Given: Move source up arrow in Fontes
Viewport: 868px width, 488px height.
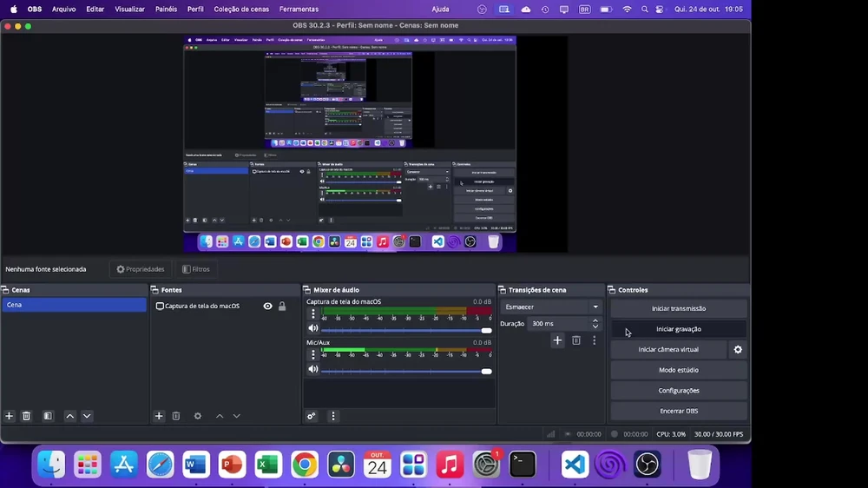Looking at the screenshot, I should 220,416.
